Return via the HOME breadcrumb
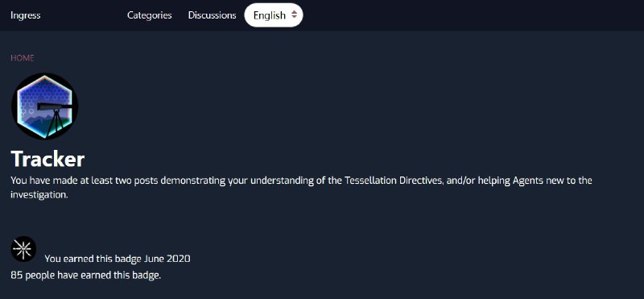 pos(23,58)
